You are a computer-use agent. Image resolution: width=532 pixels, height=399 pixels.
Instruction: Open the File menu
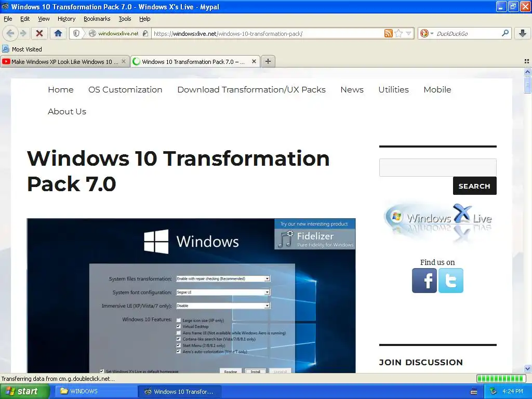click(x=8, y=19)
